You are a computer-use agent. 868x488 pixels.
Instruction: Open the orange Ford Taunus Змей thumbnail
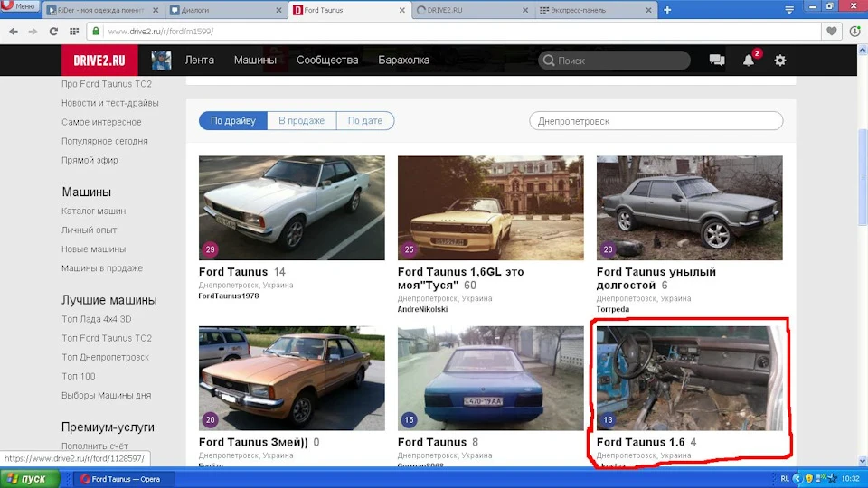click(x=292, y=378)
